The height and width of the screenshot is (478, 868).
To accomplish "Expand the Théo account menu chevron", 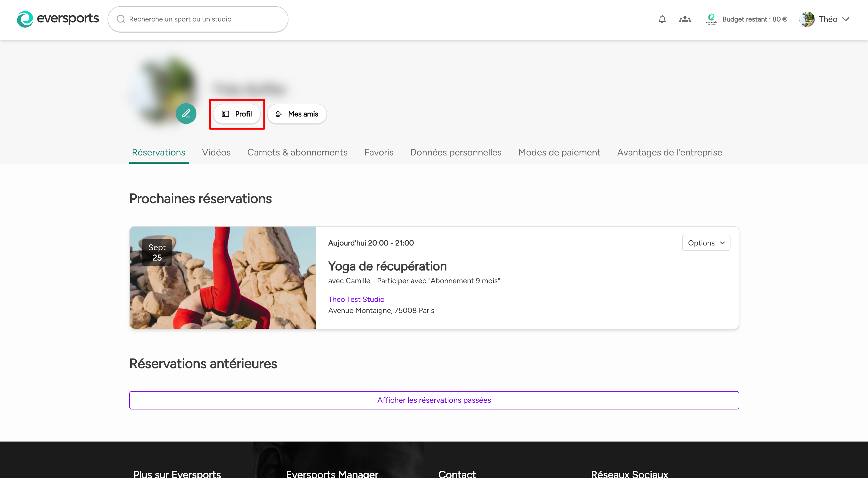I will click(846, 19).
